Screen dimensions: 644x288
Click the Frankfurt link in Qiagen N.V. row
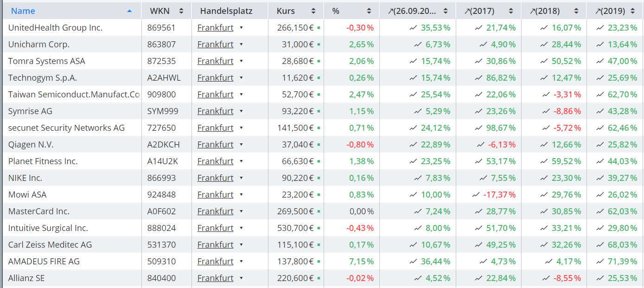tap(215, 145)
